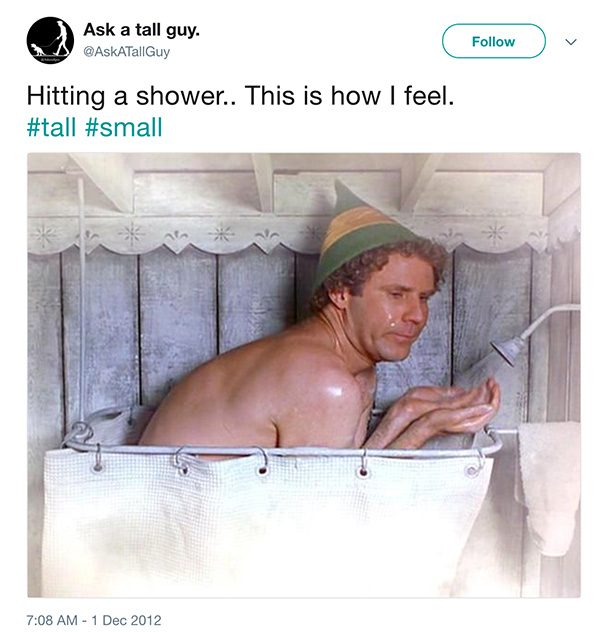Click the white shower curtain in the photo

[266, 522]
